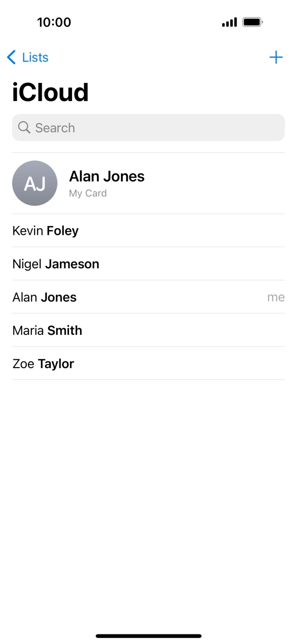This screenshot has height=644, width=297.
Task: Tap the magnifying glass search icon
Action: tap(24, 127)
